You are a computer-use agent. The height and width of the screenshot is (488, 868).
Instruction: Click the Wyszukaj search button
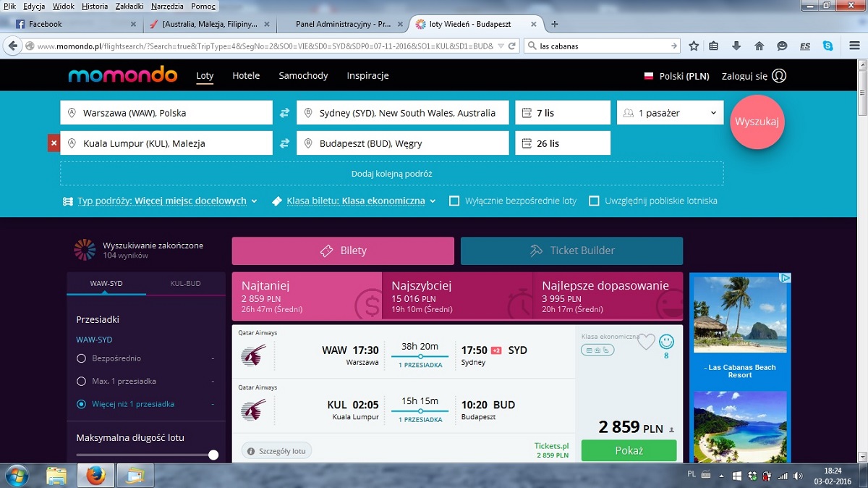point(757,122)
